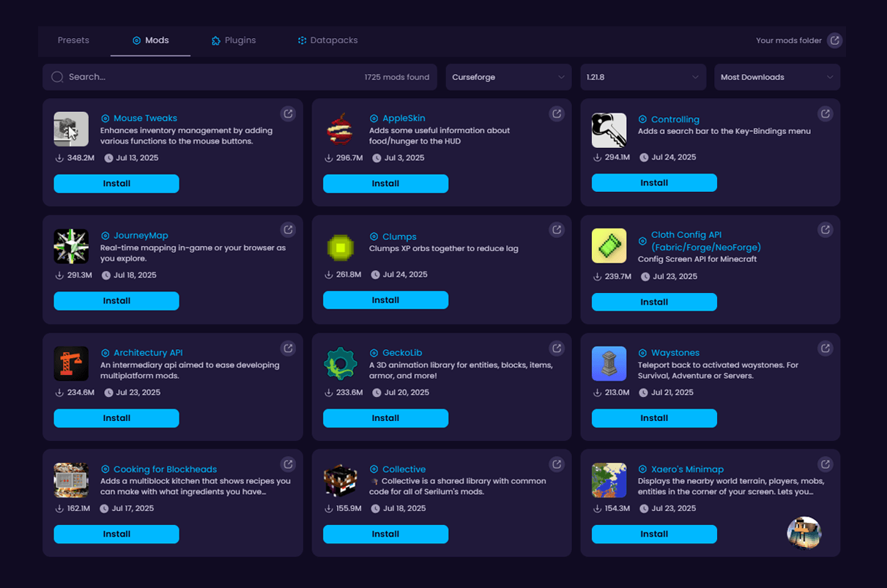Install the Controlling mod
This screenshot has height=588, width=887.
[654, 183]
